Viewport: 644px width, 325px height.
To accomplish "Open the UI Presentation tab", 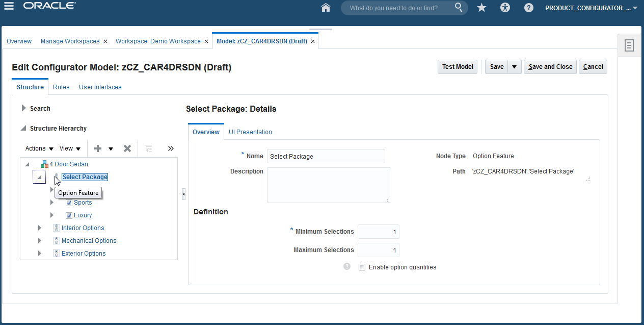I will pos(250,132).
